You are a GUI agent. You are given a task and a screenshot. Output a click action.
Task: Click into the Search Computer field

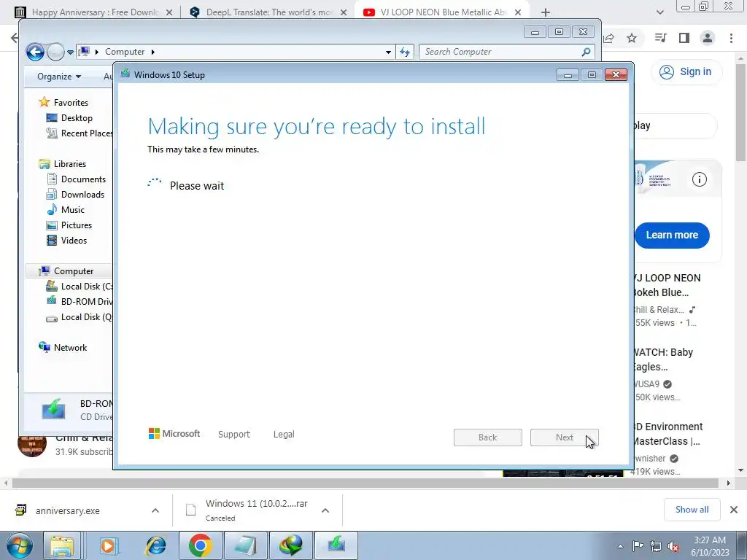pyautogui.click(x=507, y=52)
